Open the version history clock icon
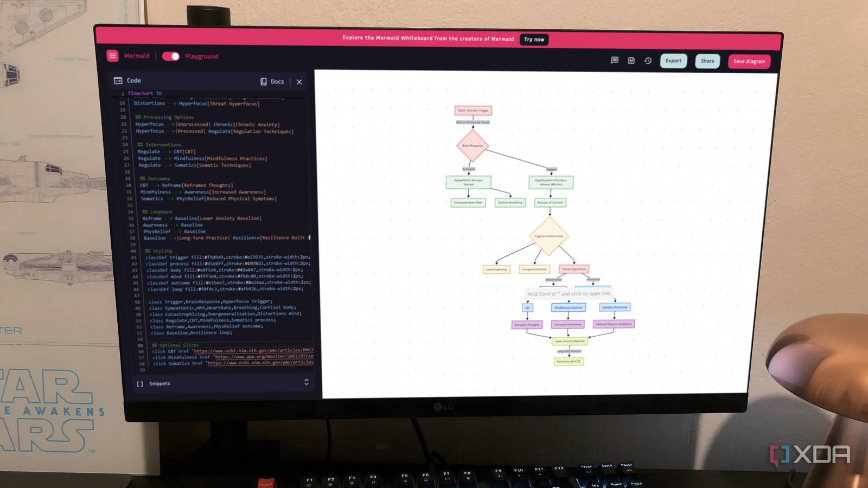Screen dimensions: 868x488 648,61
